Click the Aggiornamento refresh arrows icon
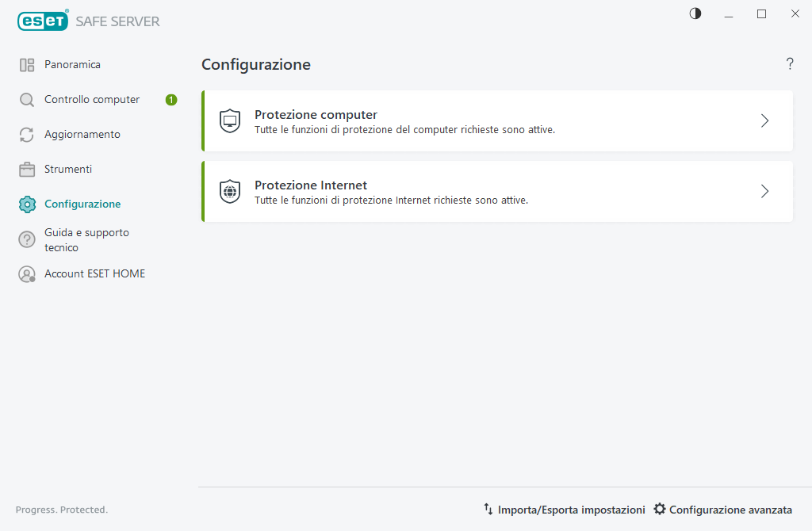812x531 pixels. tap(27, 135)
